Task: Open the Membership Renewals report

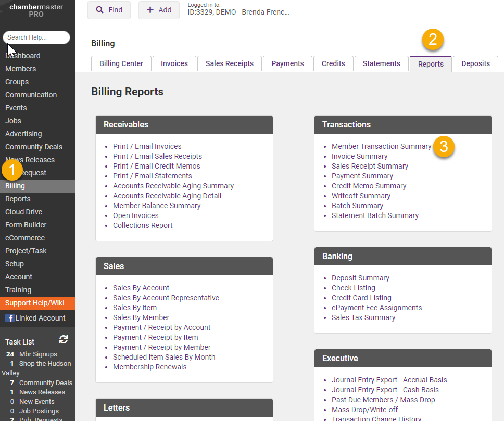Action: (x=149, y=366)
